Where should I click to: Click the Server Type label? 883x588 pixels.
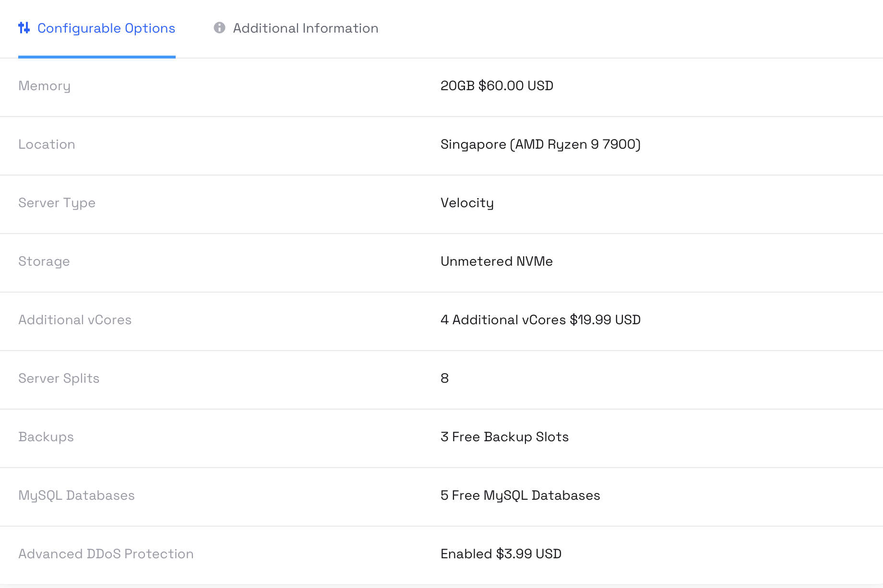(57, 203)
